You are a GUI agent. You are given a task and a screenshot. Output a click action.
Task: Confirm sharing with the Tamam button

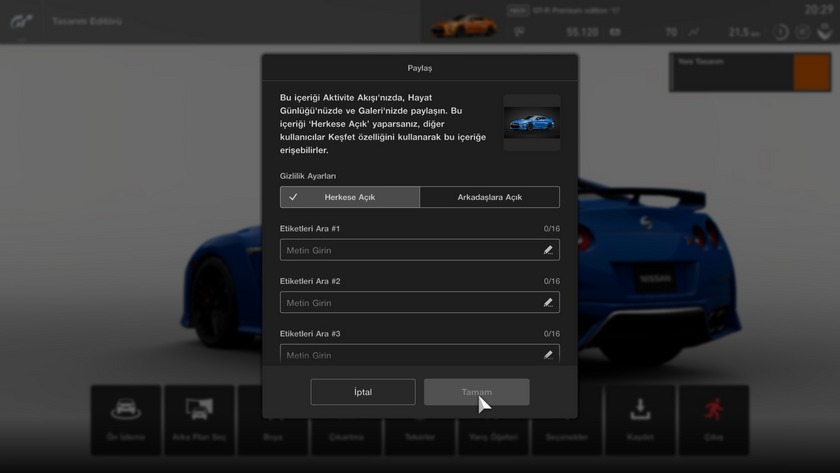tap(476, 392)
